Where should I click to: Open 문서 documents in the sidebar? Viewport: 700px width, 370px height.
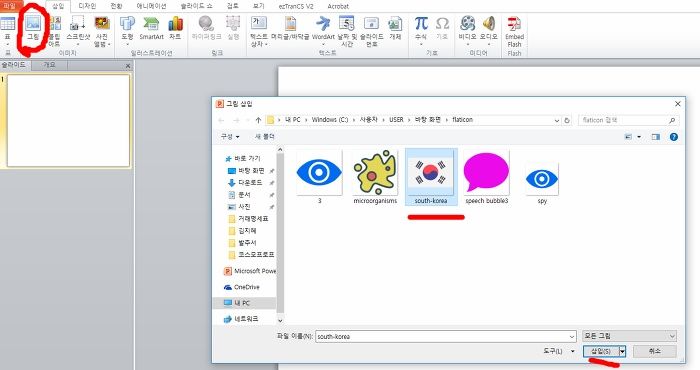click(239, 195)
